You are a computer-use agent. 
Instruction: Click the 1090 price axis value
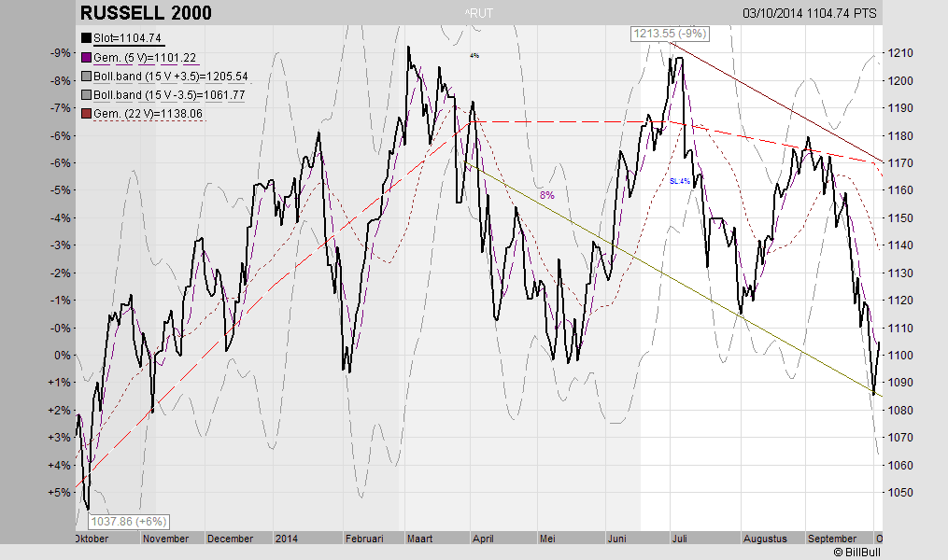tap(900, 383)
